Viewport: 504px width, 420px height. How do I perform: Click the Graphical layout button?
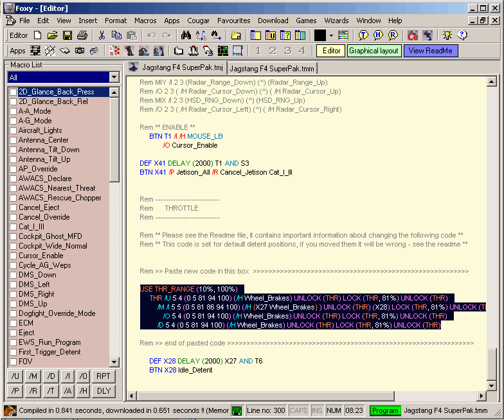click(x=374, y=51)
